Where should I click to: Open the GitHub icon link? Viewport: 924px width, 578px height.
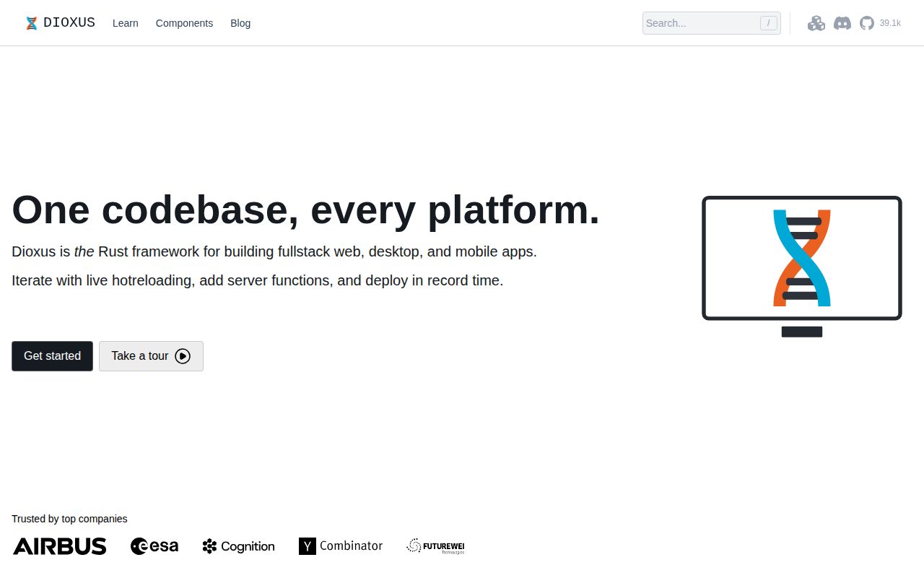click(867, 23)
